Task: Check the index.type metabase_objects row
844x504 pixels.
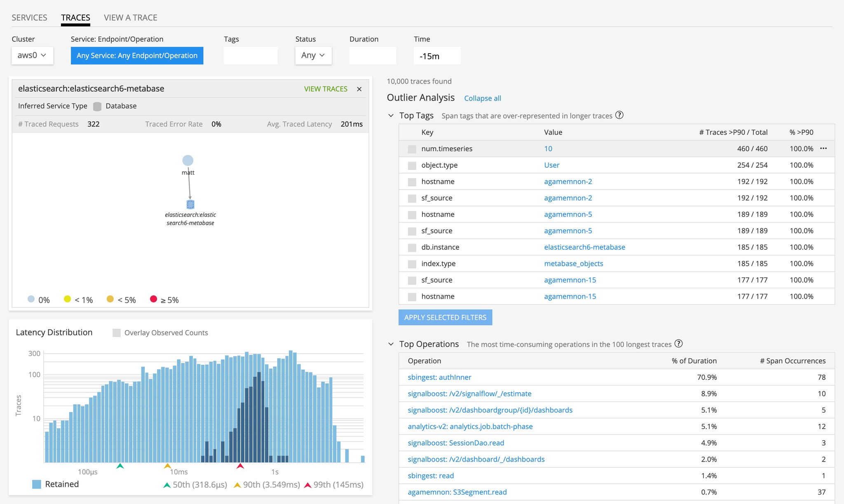Action: tap(412, 264)
